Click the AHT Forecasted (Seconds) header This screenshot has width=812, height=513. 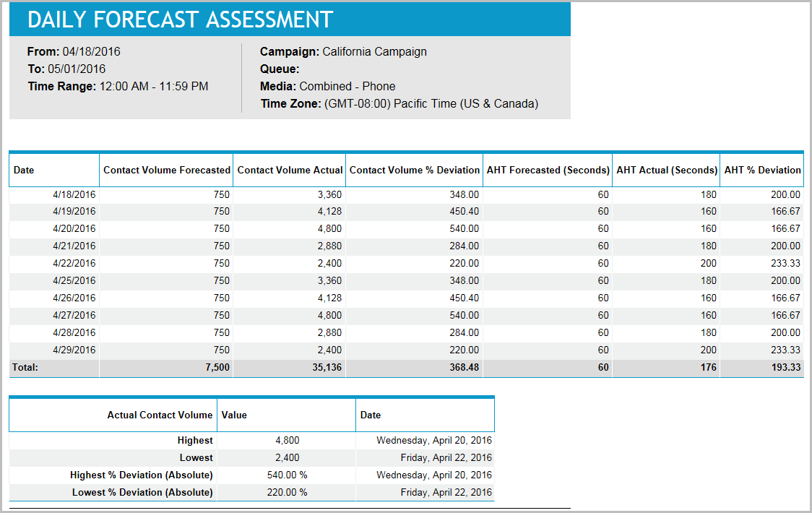[547, 169]
